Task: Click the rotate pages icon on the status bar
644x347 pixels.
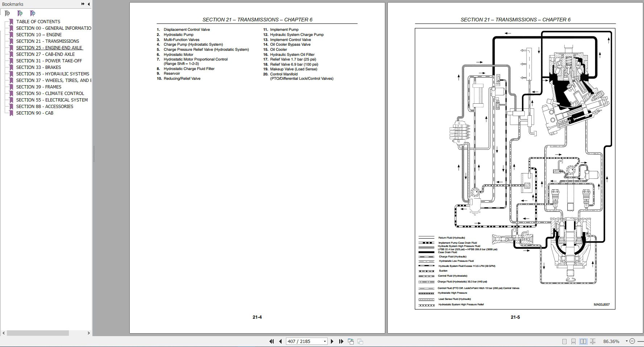Action: coord(350,341)
